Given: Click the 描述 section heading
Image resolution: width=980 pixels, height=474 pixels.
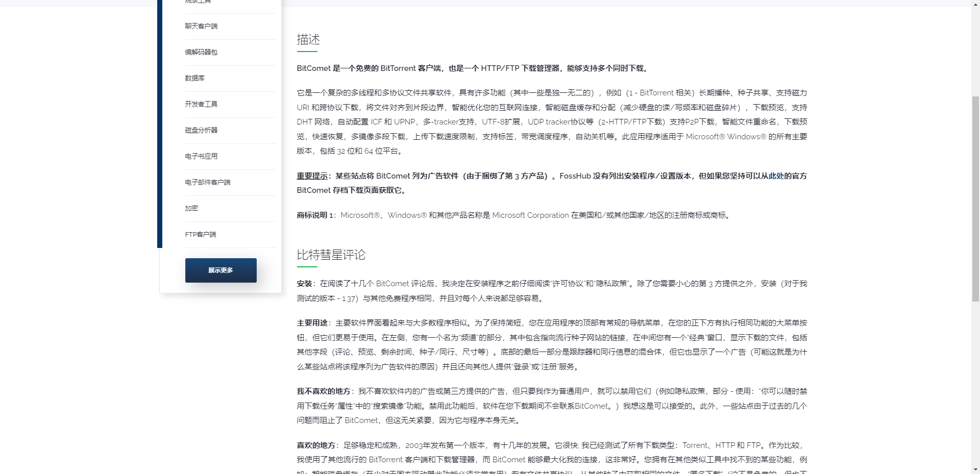Looking at the screenshot, I should coord(308,39).
